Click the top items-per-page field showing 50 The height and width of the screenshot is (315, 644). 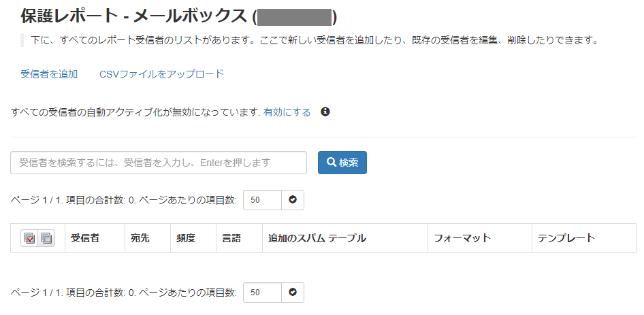[x=263, y=200]
